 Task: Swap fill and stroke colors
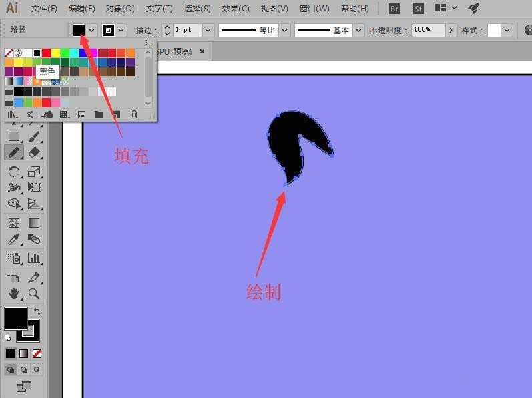click(37, 311)
